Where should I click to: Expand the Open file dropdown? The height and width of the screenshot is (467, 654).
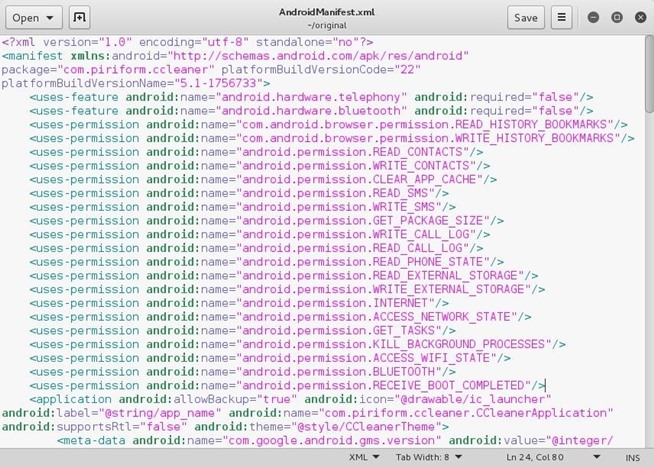pos(34,18)
